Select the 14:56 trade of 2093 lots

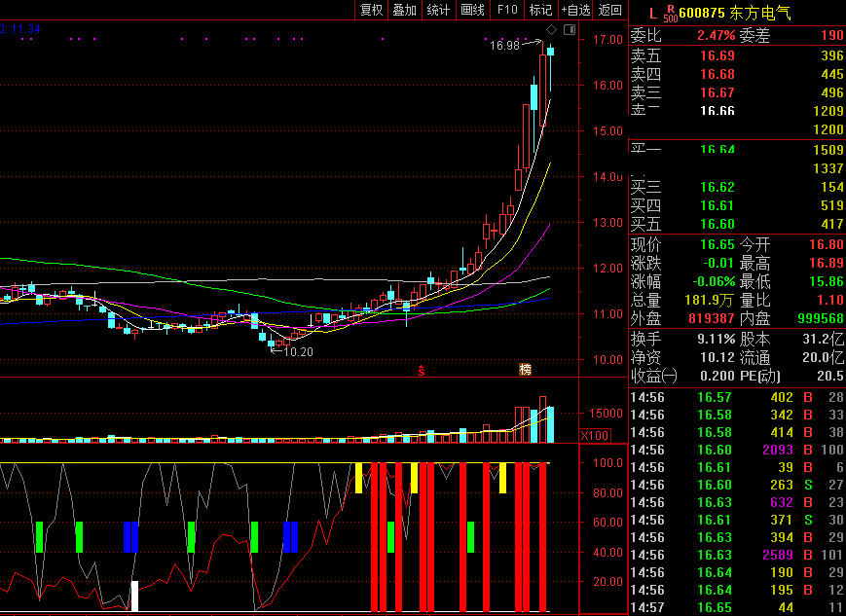(737, 450)
